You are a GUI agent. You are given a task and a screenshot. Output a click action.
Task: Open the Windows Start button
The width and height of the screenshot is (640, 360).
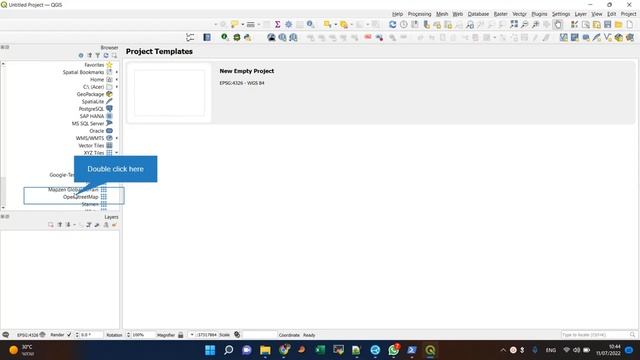210,350
